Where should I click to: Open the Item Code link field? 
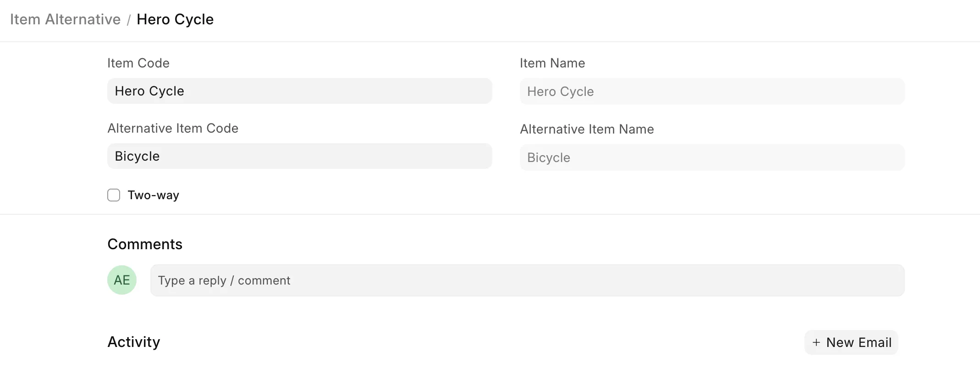tap(300, 91)
